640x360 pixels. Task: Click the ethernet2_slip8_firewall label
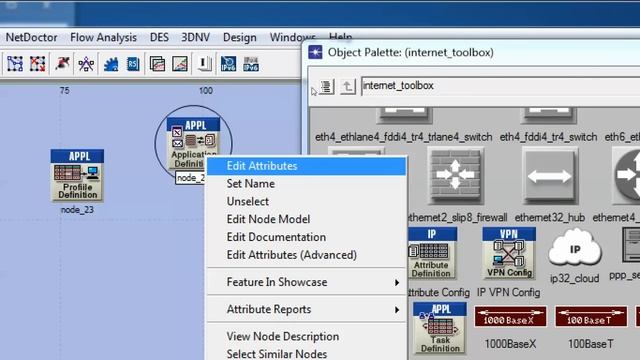[x=457, y=218]
